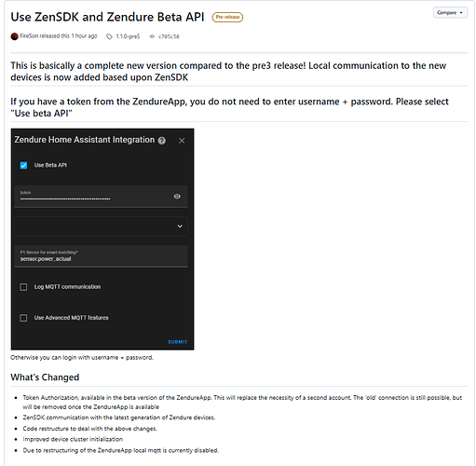Uncheck the Use Beta API checkbox
Viewport: 476px width, 466px height.
tap(23, 165)
